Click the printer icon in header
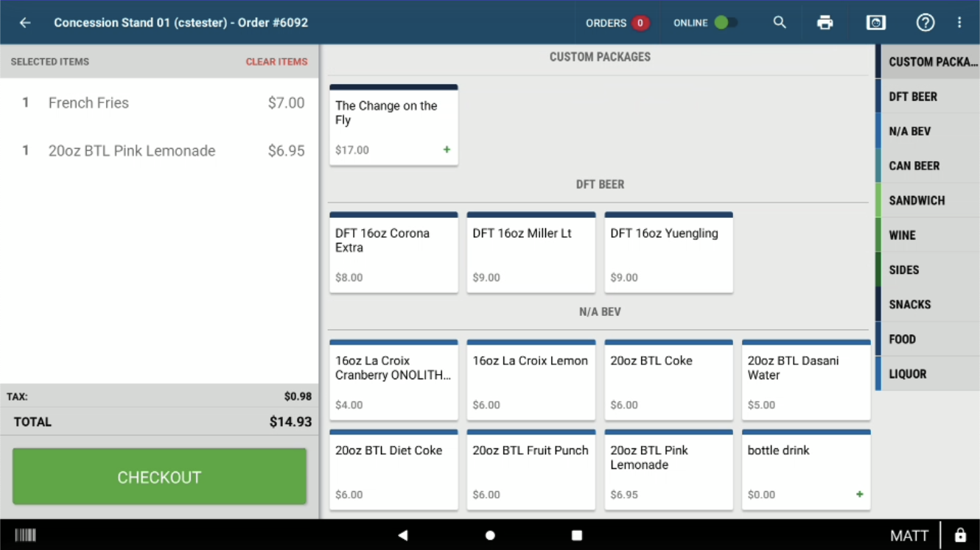The width and height of the screenshot is (980, 550). pyautogui.click(x=825, y=23)
